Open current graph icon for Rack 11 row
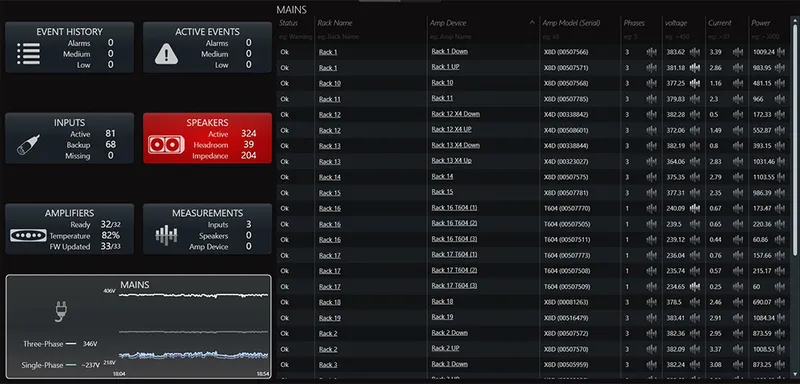The height and width of the screenshot is (384, 800). pyautogui.click(x=738, y=99)
